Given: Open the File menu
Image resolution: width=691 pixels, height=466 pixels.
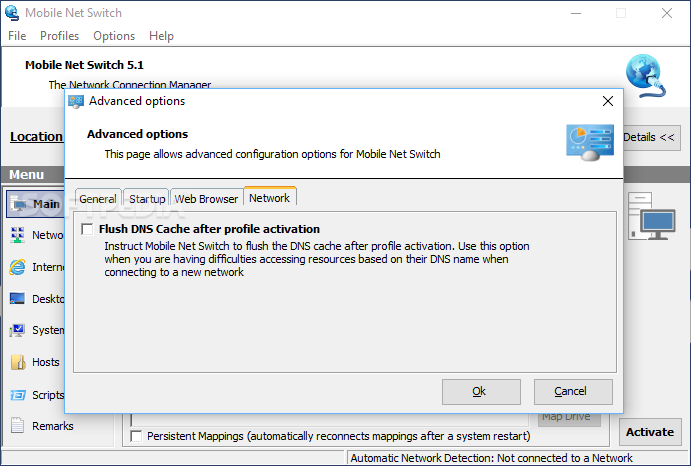Looking at the screenshot, I should point(17,36).
